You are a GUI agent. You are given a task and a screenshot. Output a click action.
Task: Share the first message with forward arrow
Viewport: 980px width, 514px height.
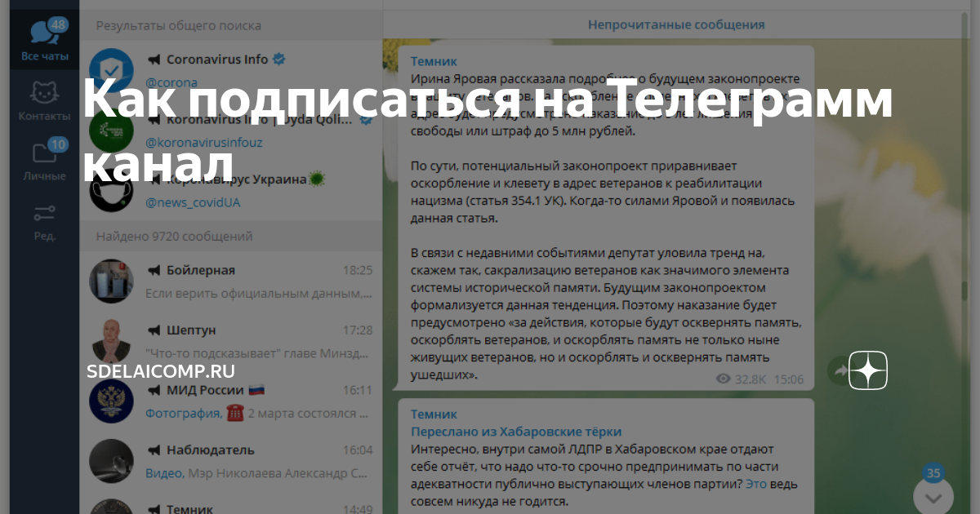841,372
